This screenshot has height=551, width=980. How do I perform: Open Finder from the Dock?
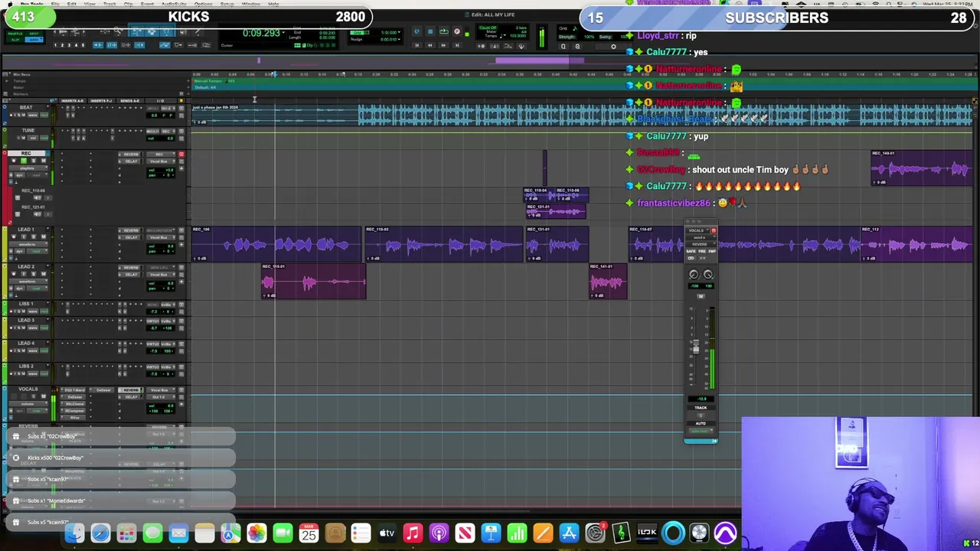click(74, 533)
